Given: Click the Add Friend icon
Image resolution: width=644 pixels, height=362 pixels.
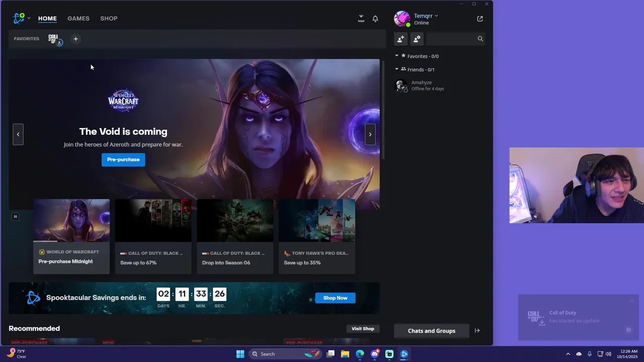Looking at the screenshot, I should click(x=400, y=39).
